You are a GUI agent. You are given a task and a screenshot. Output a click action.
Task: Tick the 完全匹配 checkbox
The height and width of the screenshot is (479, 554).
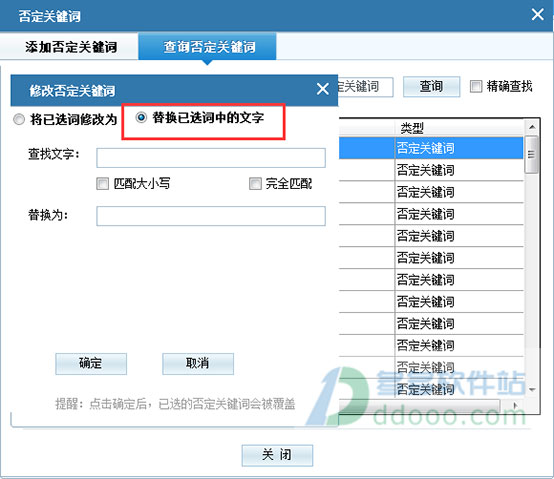[x=255, y=184]
